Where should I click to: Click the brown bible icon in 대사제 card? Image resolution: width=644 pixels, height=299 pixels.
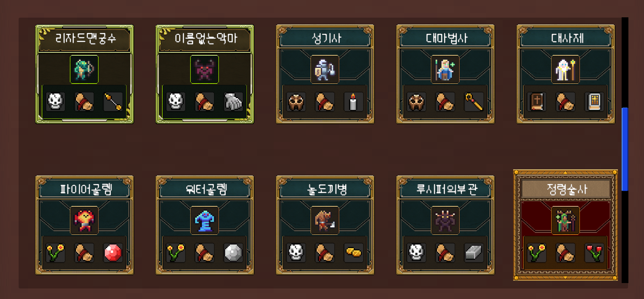coord(537,101)
